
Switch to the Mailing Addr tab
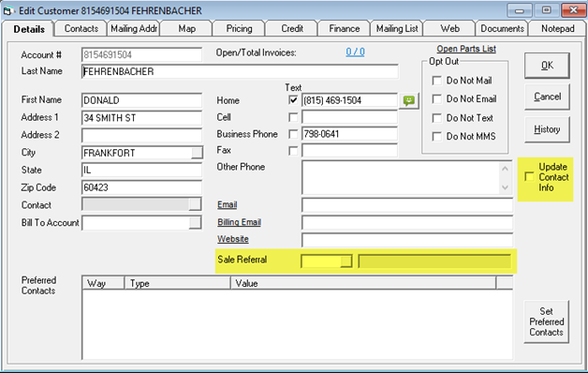pyautogui.click(x=134, y=29)
